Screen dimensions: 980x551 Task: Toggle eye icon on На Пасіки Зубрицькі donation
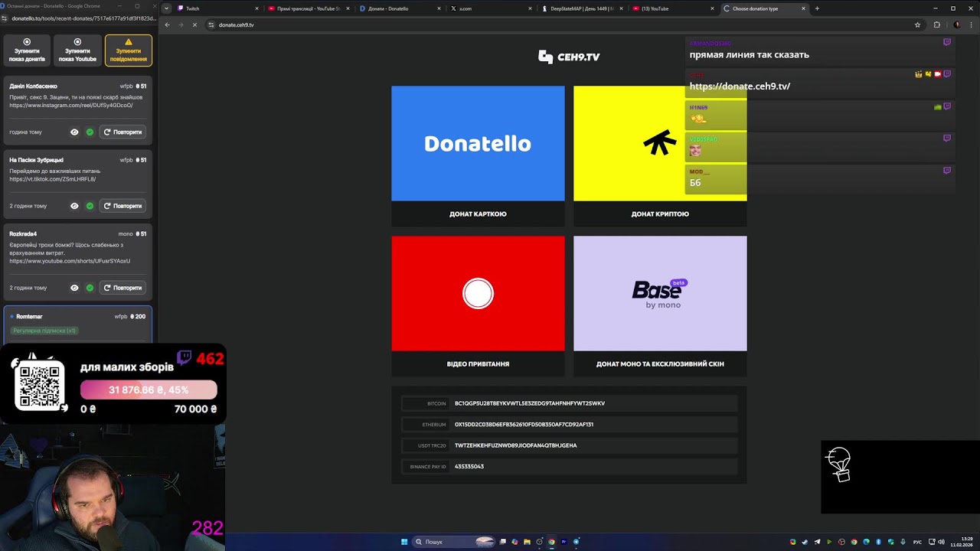pos(74,206)
